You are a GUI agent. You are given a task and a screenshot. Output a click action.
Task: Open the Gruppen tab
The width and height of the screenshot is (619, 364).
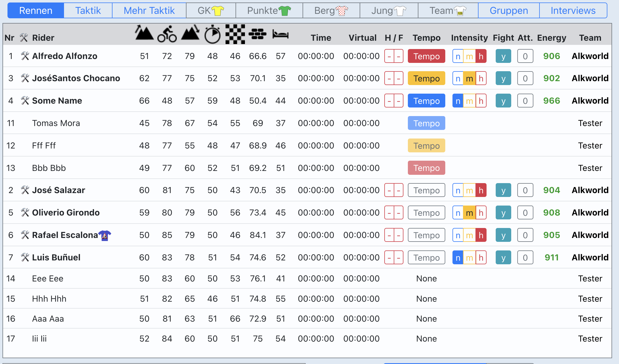[509, 11]
